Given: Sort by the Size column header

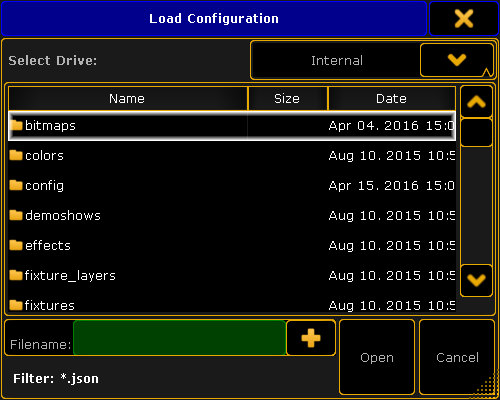Looking at the screenshot, I should tap(288, 99).
